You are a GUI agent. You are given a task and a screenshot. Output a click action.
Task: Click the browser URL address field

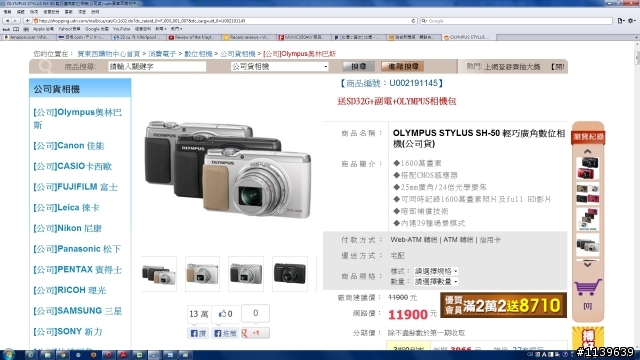pyautogui.click(x=224, y=20)
